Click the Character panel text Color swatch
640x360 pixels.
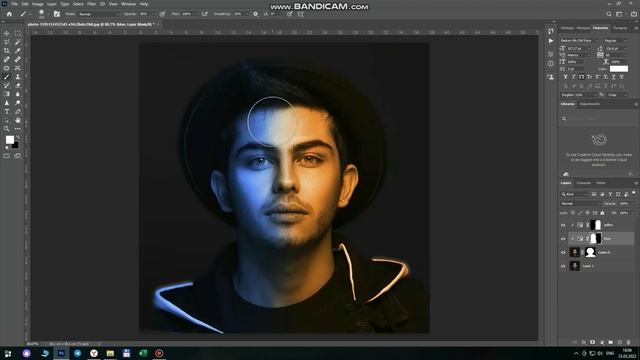tap(619, 69)
